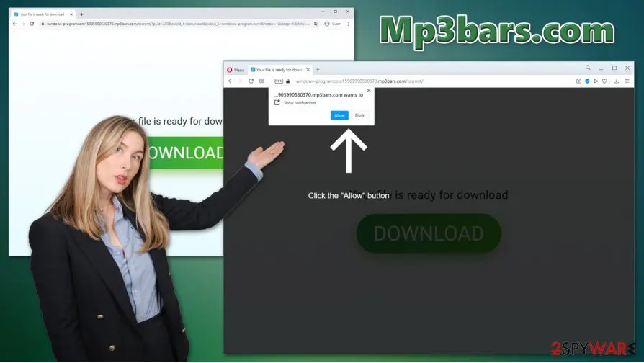
Task: Focus the Opera address bar URL
Action: pos(359,81)
